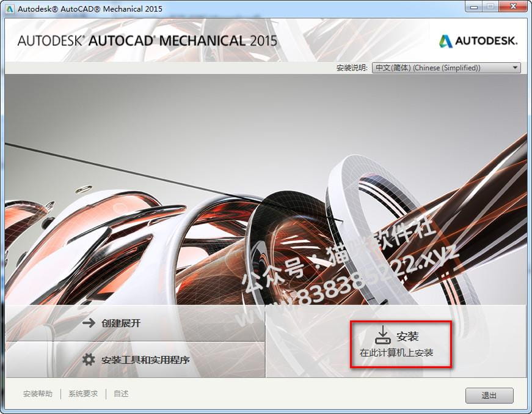
Task: Click the Install download icon
Action: click(x=383, y=335)
